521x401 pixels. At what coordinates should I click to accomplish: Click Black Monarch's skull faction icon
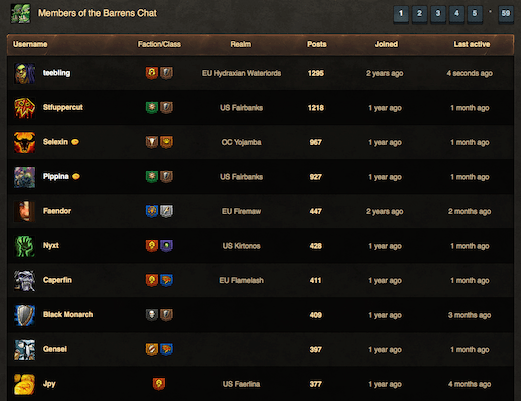(x=152, y=315)
